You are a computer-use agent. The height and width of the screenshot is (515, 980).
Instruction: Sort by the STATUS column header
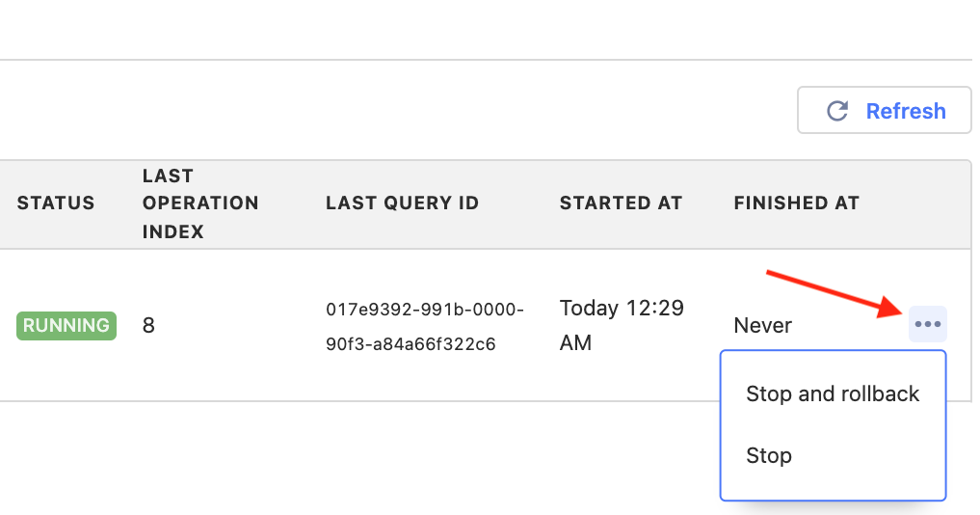(x=56, y=203)
